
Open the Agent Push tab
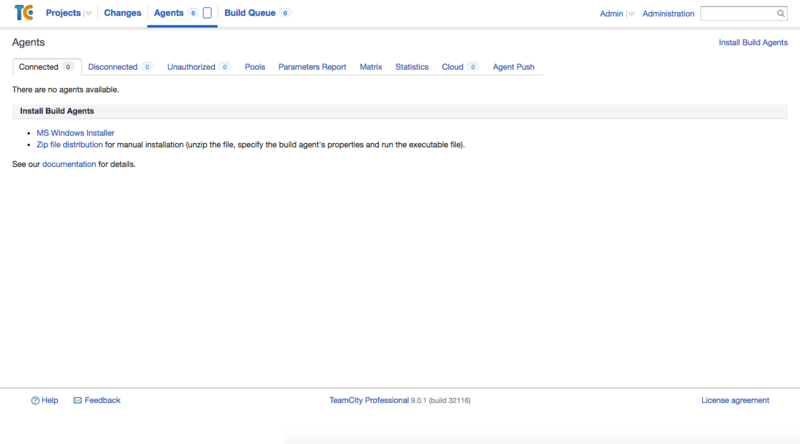(513, 67)
